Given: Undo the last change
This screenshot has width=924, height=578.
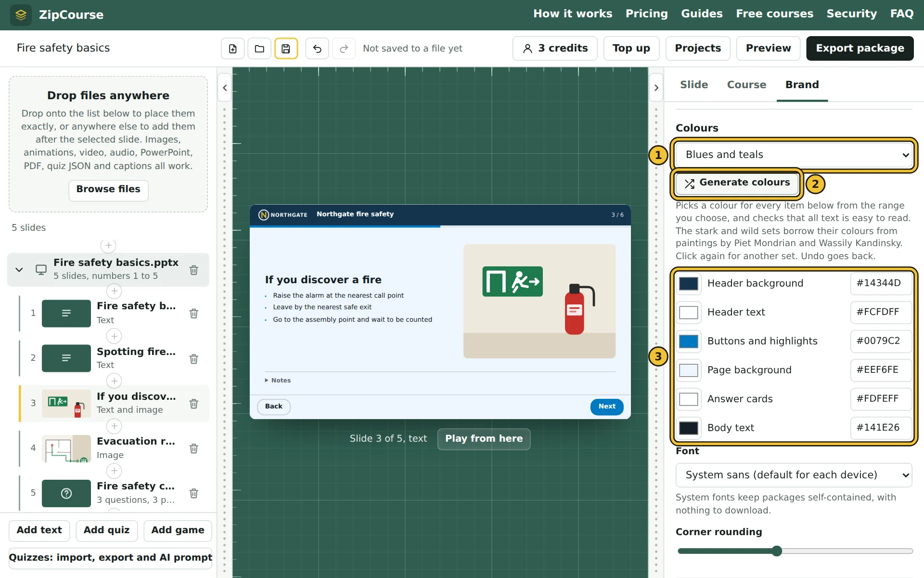Looking at the screenshot, I should [x=317, y=48].
